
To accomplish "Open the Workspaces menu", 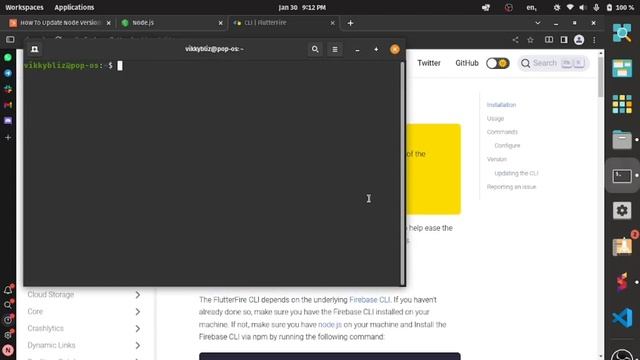I will [24, 7].
